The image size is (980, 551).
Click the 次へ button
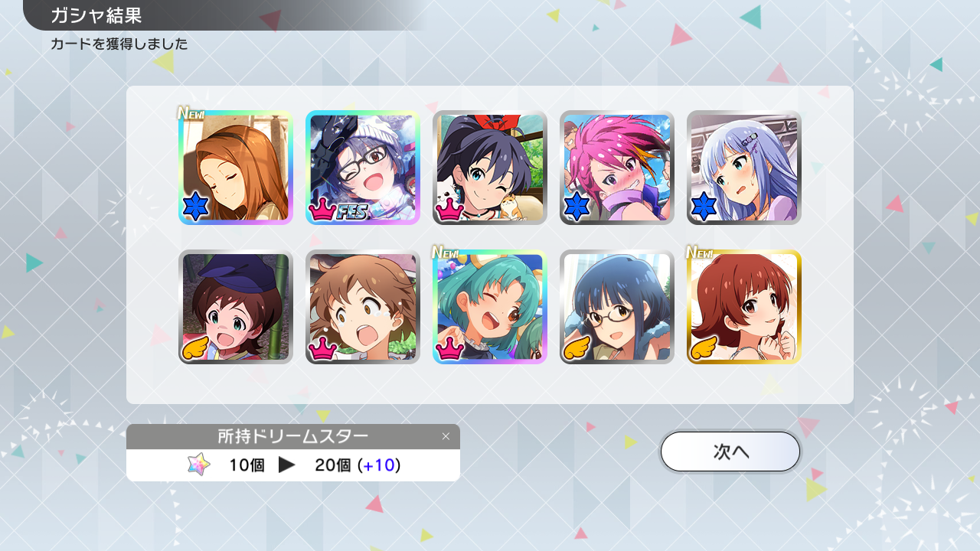(x=730, y=452)
